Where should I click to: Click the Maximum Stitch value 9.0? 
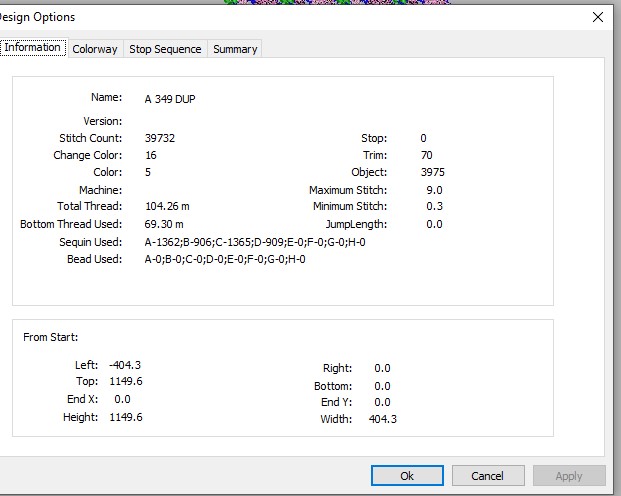(434, 190)
